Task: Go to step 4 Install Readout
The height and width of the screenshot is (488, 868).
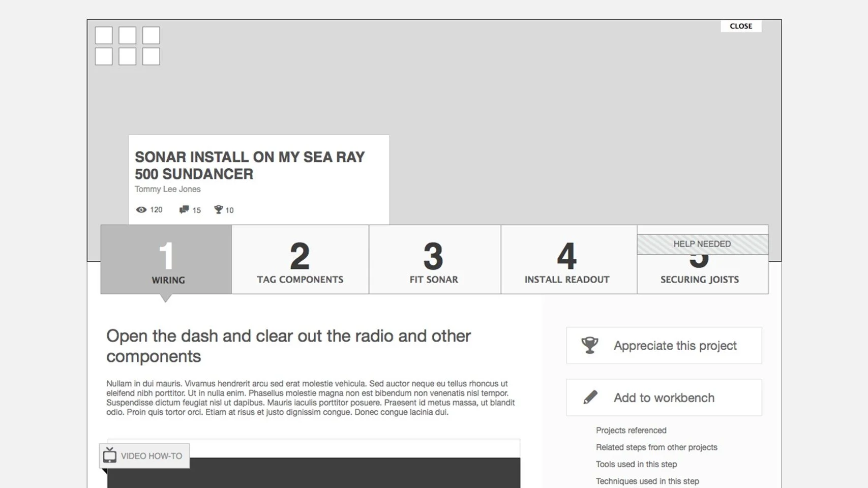Action: pos(568,259)
